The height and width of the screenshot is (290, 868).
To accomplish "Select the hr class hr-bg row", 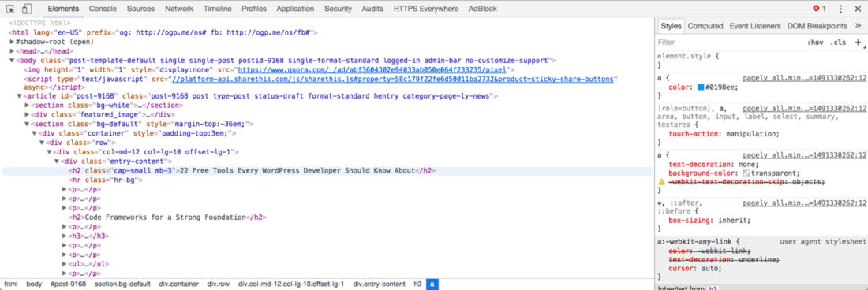I will point(106,180).
